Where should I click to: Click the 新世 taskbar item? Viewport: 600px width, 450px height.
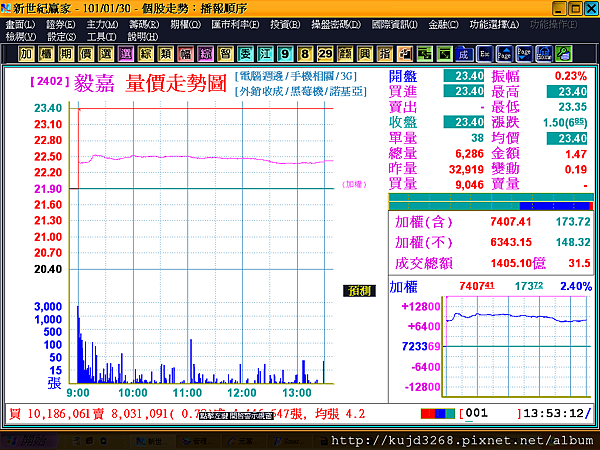click(150, 441)
